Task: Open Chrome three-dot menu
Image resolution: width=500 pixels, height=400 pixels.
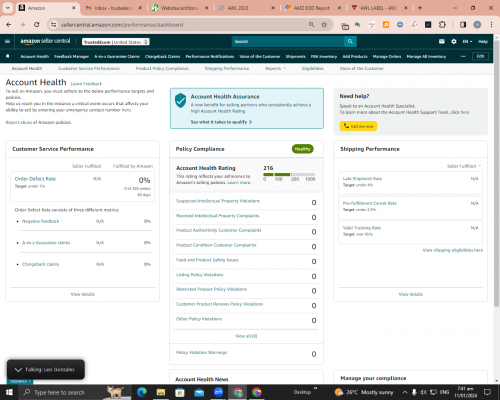Action: (x=491, y=25)
